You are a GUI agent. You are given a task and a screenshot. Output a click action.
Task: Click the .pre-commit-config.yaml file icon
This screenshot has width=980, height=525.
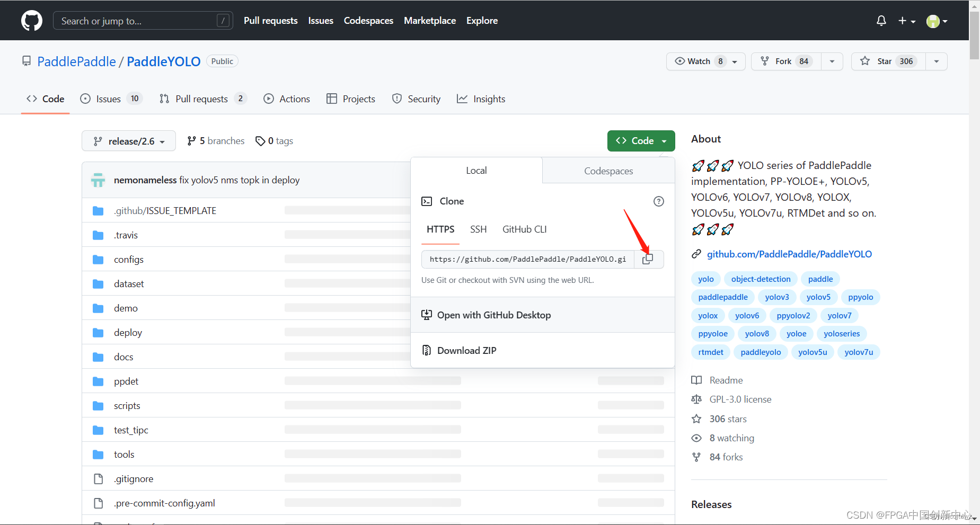[x=98, y=503]
